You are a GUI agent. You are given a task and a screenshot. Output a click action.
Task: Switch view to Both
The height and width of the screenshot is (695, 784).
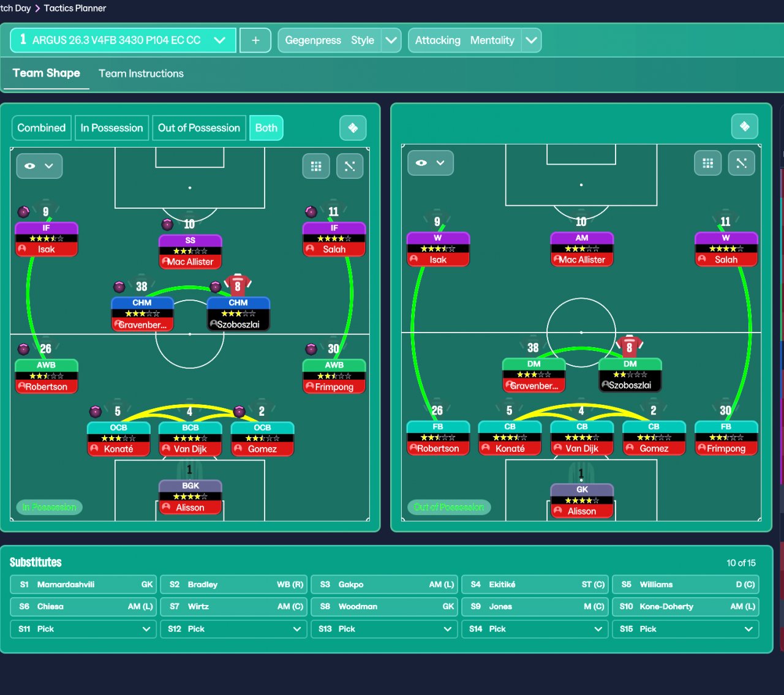coord(266,128)
